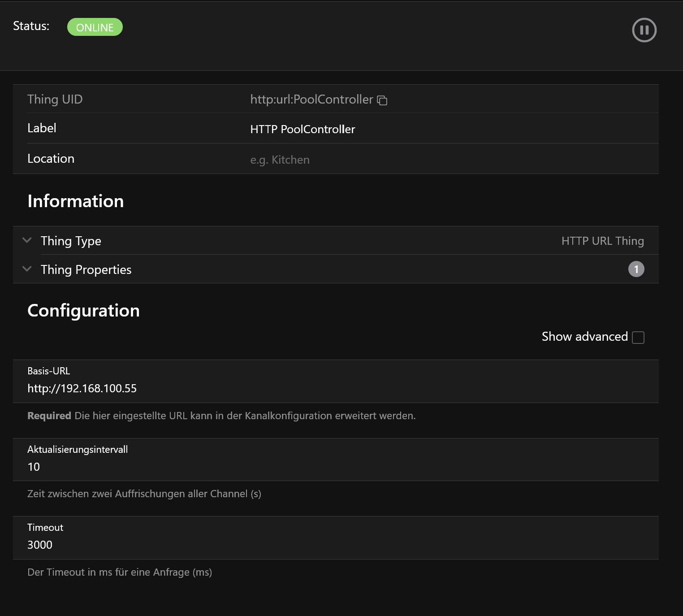Enable the Show advanced checkbox
This screenshot has width=683, height=616.
[x=638, y=337]
